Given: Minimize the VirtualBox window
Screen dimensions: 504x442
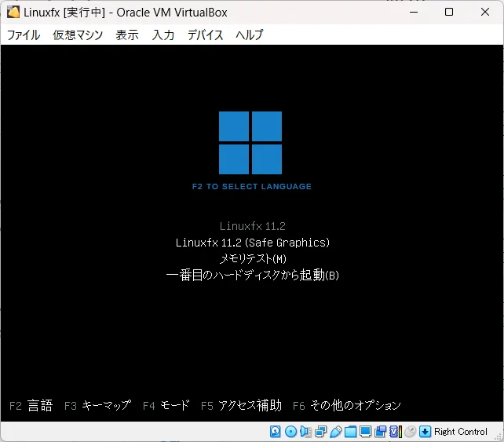Looking at the screenshot, I should click(414, 13).
